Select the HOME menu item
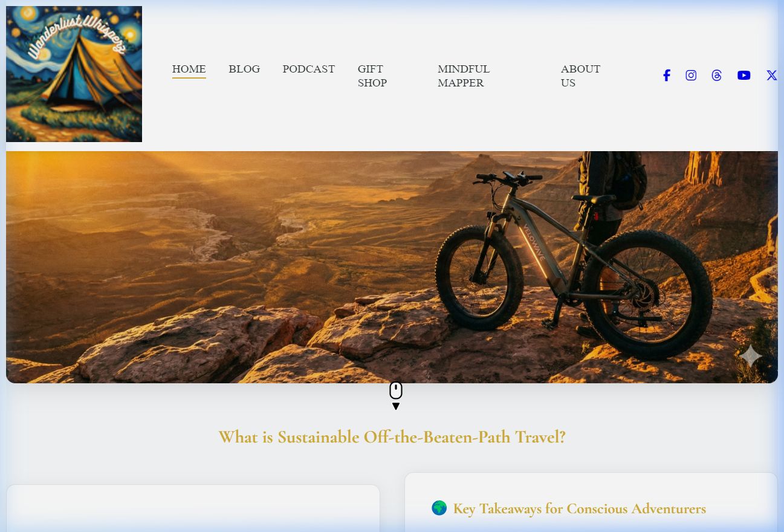Viewport: 784px width, 532px height. tap(189, 70)
